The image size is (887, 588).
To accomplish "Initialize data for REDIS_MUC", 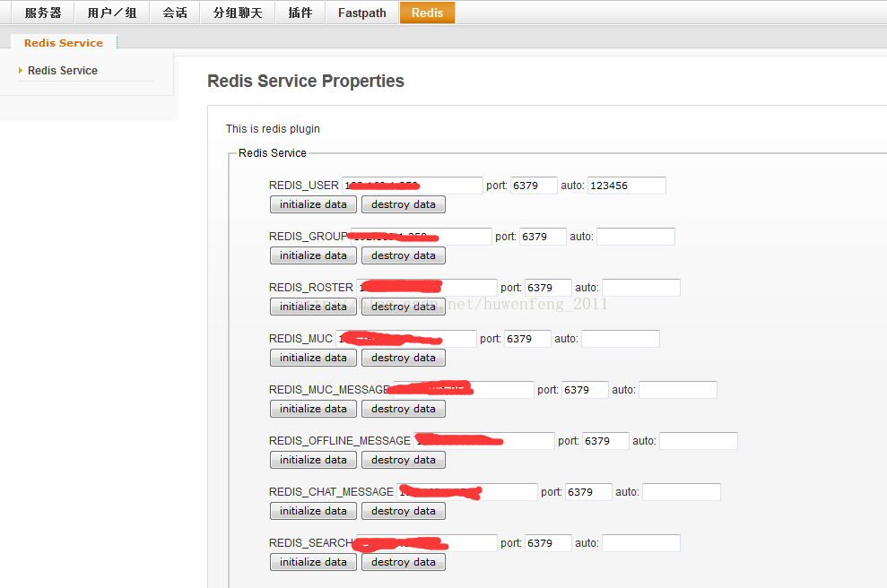I will [x=313, y=358].
